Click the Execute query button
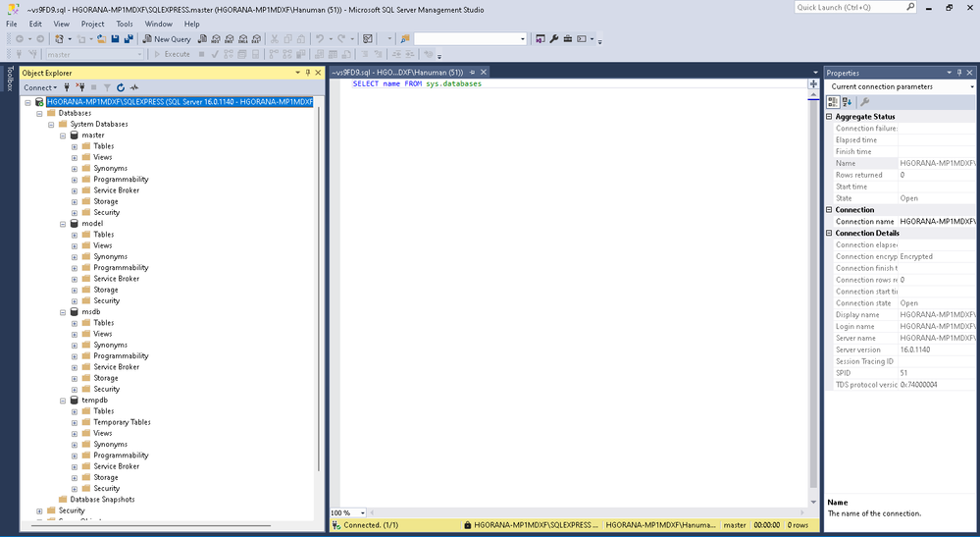980x537 pixels. [x=172, y=55]
